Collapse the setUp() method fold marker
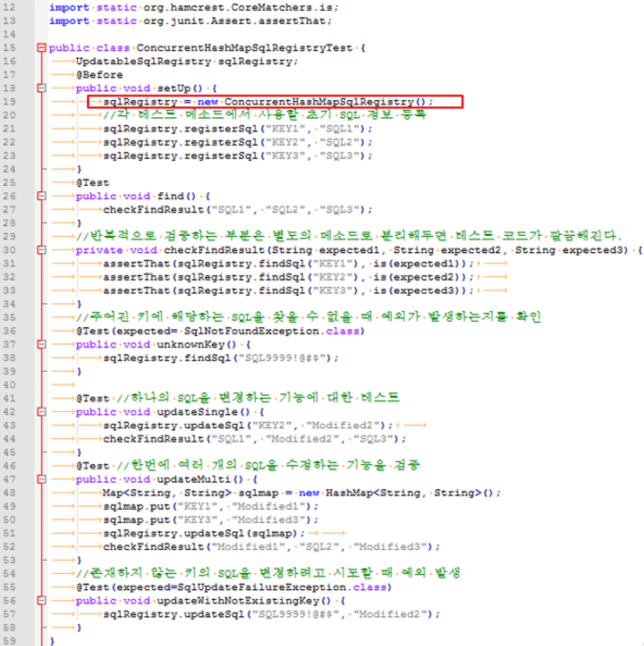The height and width of the screenshot is (646, 644). coord(41,88)
